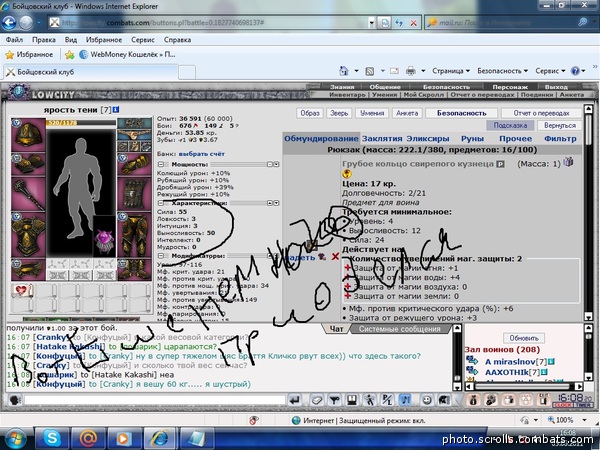Click the smiley emoticons icon

(x=427, y=400)
